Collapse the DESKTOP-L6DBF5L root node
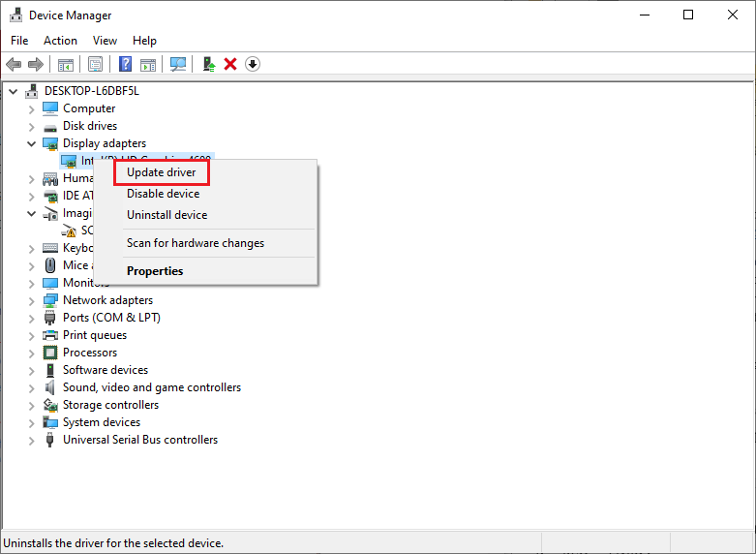The height and width of the screenshot is (554, 756). pos(14,91)
